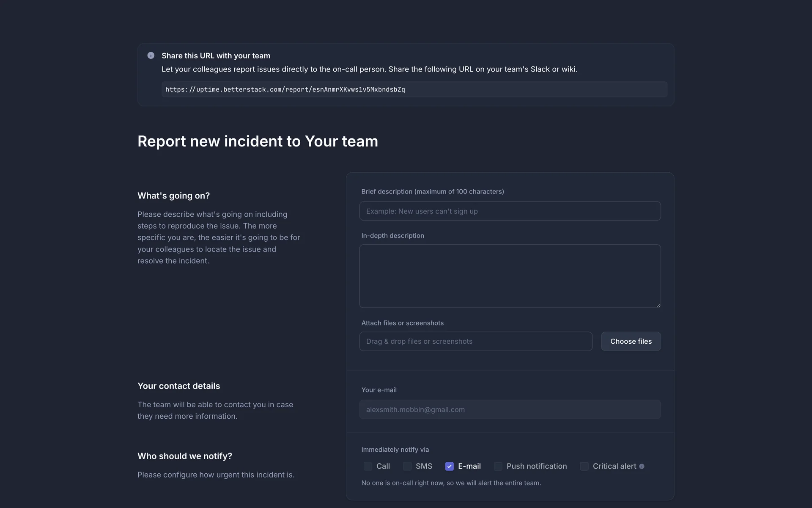Click the Immediately notify via label
812x508 pixels.
tap(395, 450)
